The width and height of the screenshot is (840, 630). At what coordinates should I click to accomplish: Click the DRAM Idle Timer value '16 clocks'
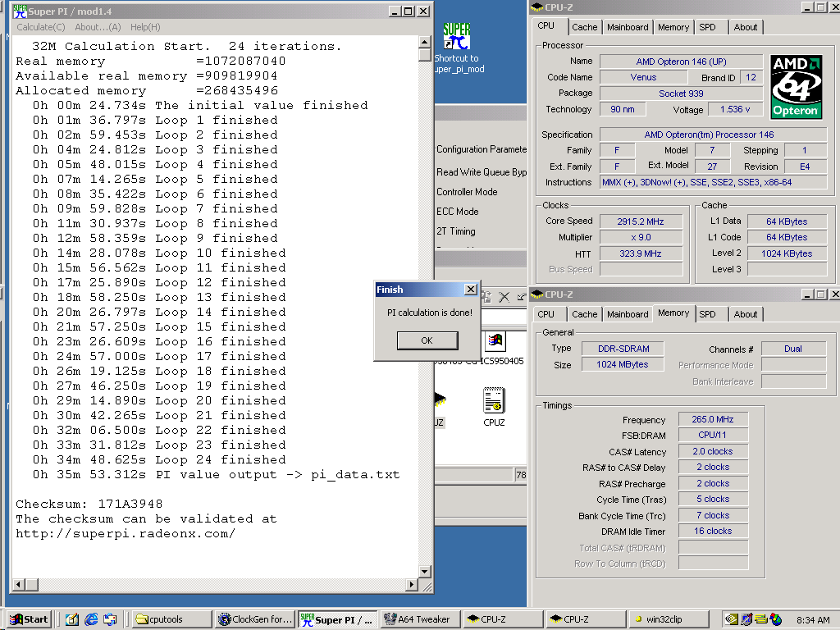(x=713, y=531)
